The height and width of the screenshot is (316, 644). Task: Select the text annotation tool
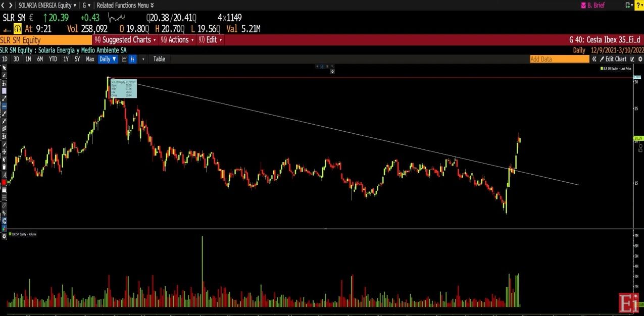point(4,175)
